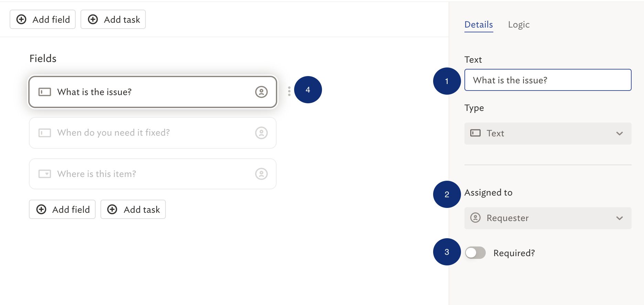Open the Assigned to dropdown showing Requester
The width and height of the screenshot is (644, 305).
(548, 218)
